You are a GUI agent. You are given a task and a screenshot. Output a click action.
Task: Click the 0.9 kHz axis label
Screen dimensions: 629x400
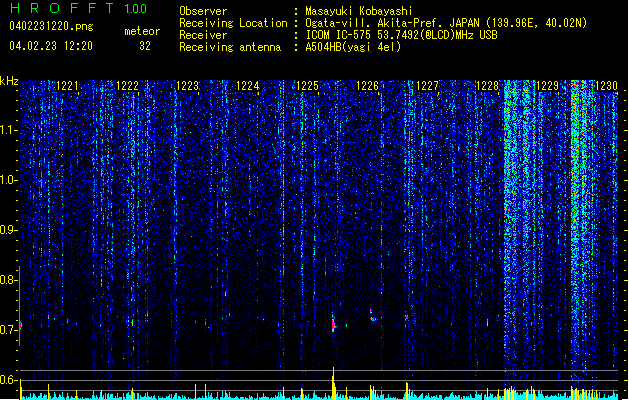pyautogui.click(x=9, y=230)
